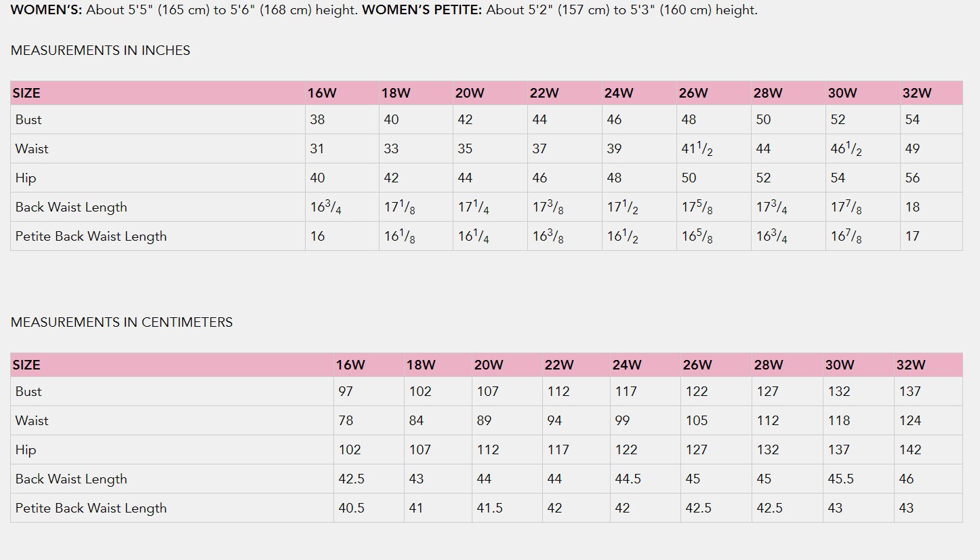Select the Hip row label in centimeters table

(26, 450)
